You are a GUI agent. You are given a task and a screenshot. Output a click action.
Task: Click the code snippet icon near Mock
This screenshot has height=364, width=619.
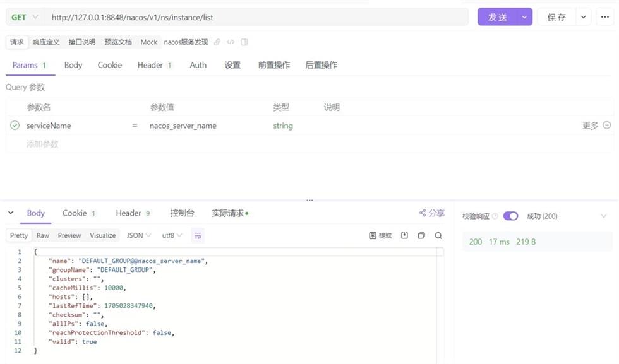click(x=231, y=42)
